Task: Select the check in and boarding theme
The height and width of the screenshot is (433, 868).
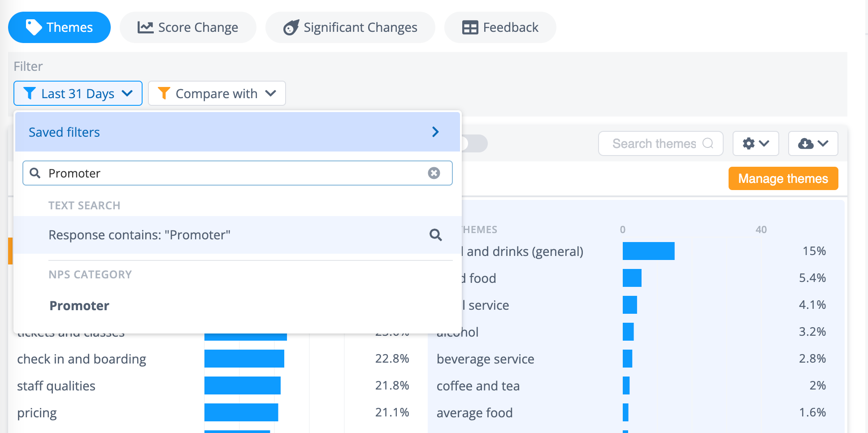Action: pos(82,359)
